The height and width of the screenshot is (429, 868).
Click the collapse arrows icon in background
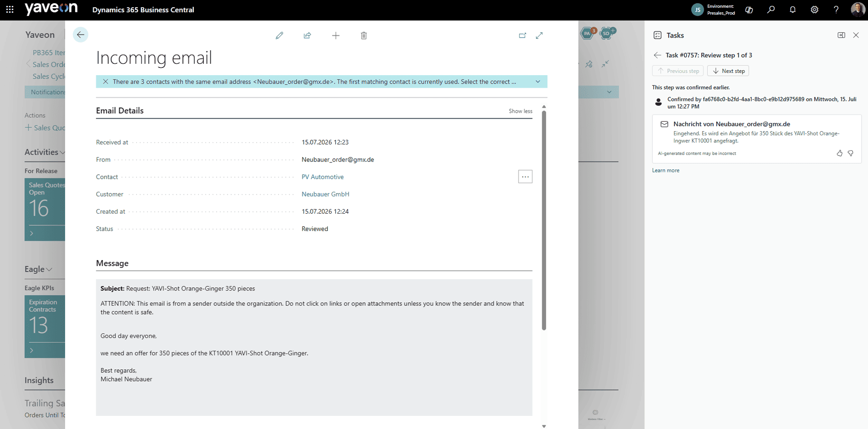(605, 64)
